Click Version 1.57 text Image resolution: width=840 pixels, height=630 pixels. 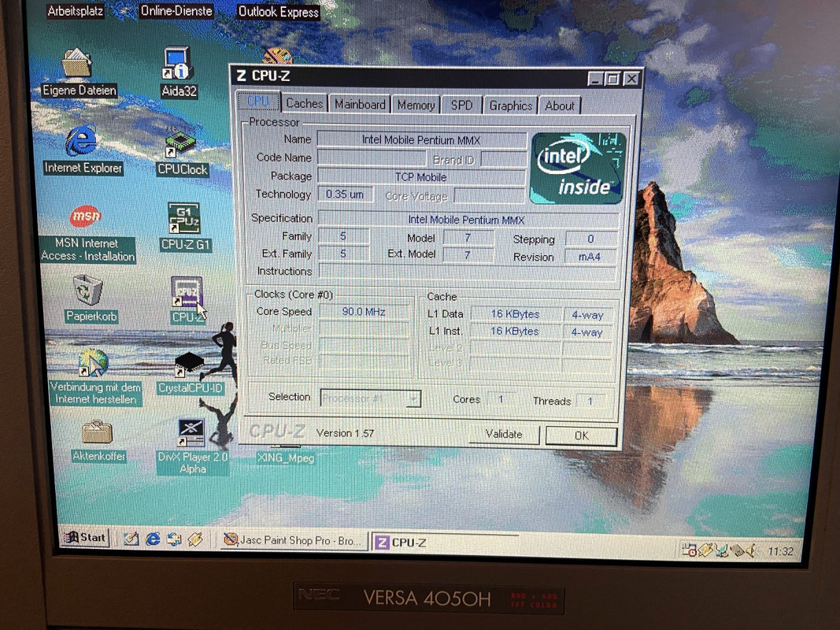point(345,433)
